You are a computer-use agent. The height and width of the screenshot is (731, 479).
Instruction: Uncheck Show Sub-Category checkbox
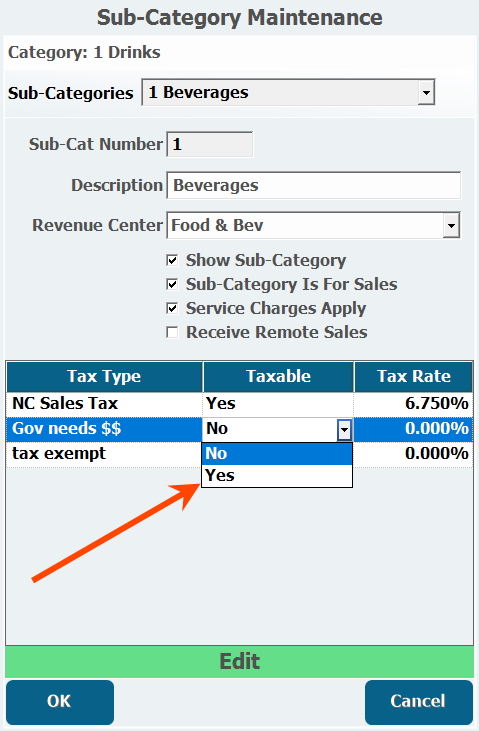[x=173, y=260]
